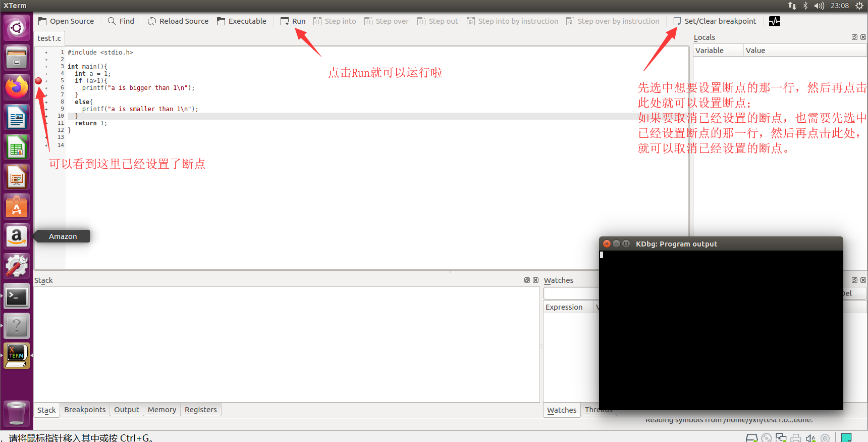Screen dimensions: 868x442
Task: Close the Locals panel
Action: click(863, 37)
